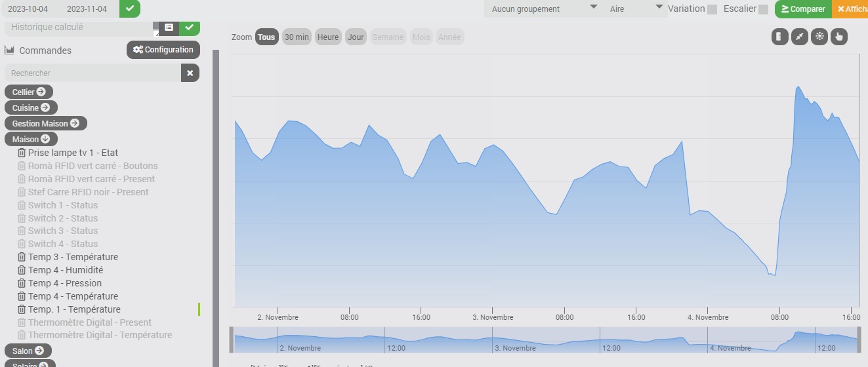Set zoom to Jour
This screenshot has height=367, width=868.
356,37
